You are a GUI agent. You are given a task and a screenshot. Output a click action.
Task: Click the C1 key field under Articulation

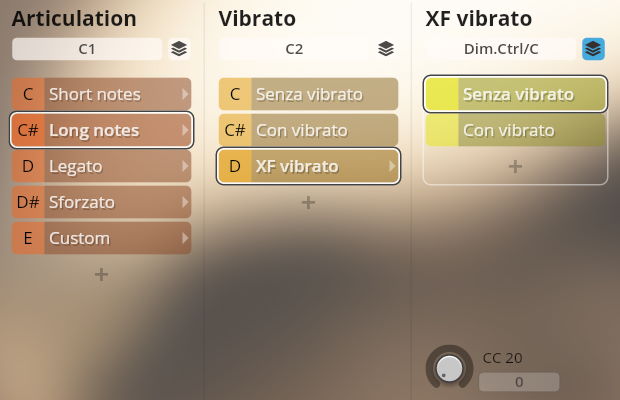coord(86,48)
